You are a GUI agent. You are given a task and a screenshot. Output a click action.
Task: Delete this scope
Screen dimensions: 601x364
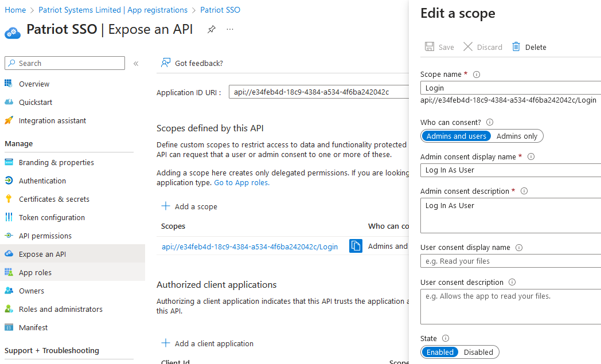529,47
